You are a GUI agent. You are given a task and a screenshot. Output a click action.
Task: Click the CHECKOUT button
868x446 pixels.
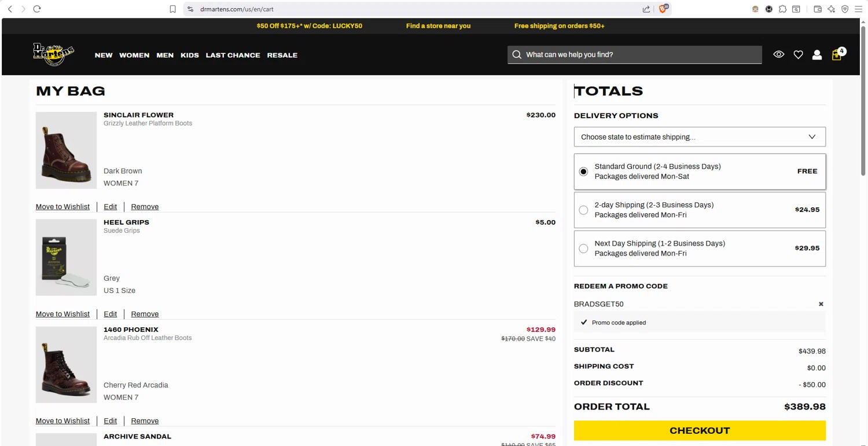click(700, 430)
